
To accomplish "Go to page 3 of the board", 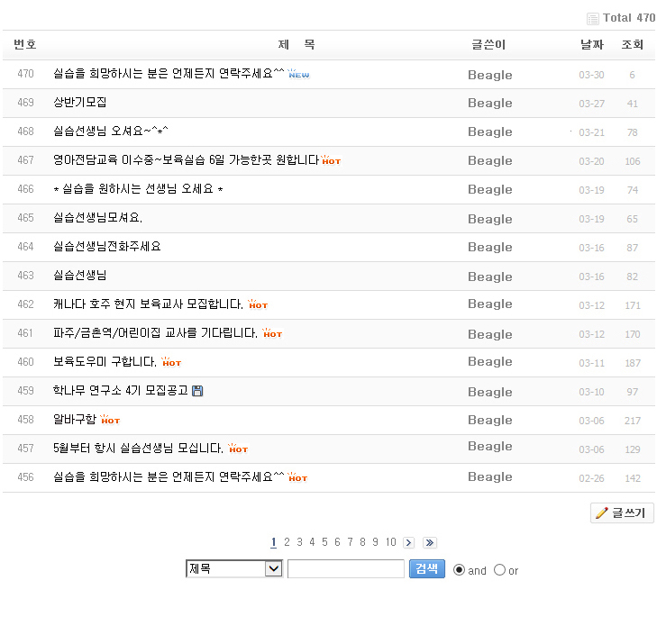I will [x=299, y=542].
